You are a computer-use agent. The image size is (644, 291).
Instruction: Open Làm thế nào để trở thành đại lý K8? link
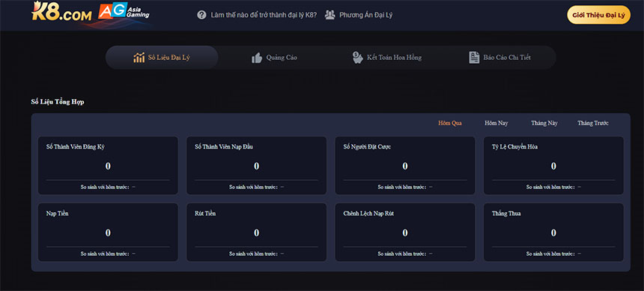(x=264, y=15)
